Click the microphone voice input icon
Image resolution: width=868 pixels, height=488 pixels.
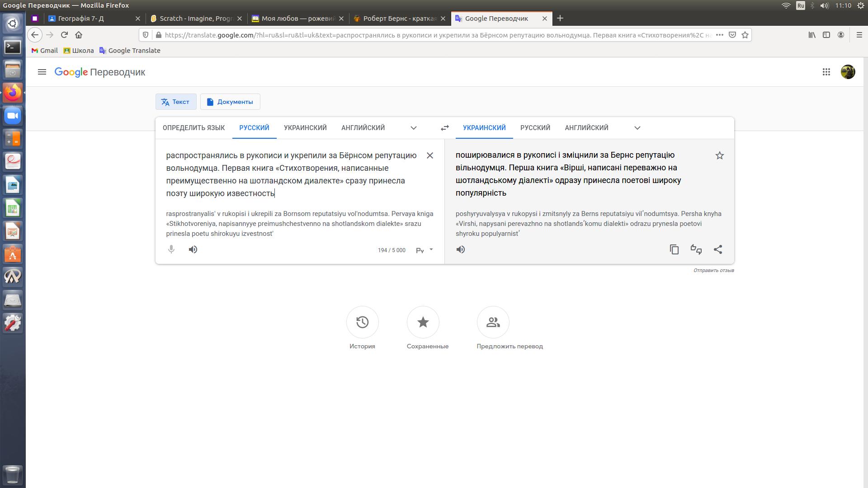(x=171, y=249)
